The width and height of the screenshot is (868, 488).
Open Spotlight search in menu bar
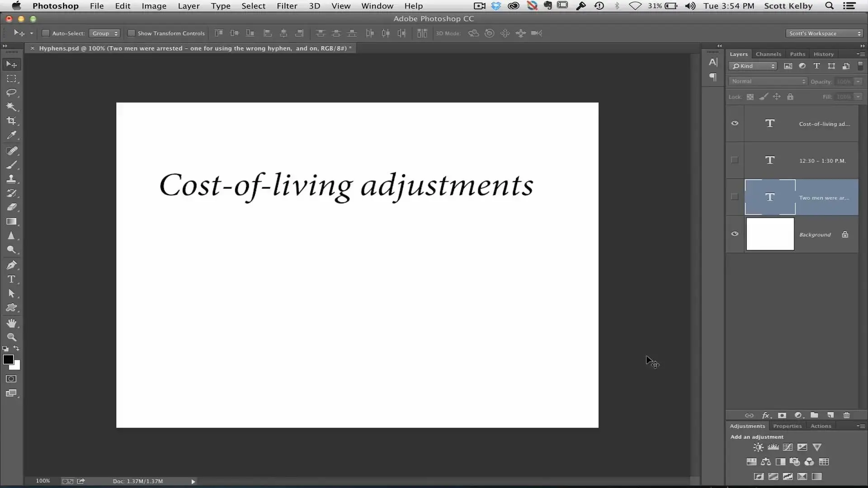click(830, 6)
